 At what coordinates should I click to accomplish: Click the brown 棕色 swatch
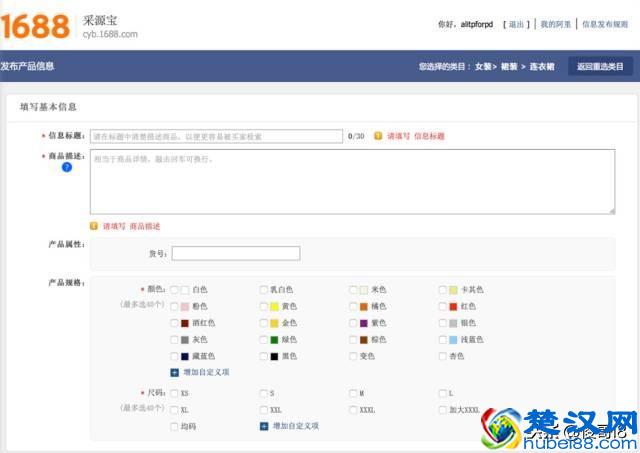(x=364, y=340)
